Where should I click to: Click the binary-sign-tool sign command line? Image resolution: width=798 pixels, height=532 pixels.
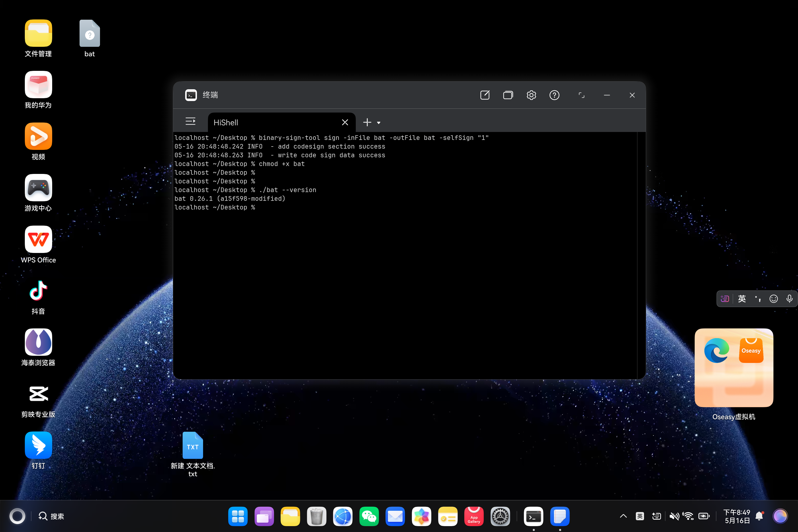coord(331,138)
